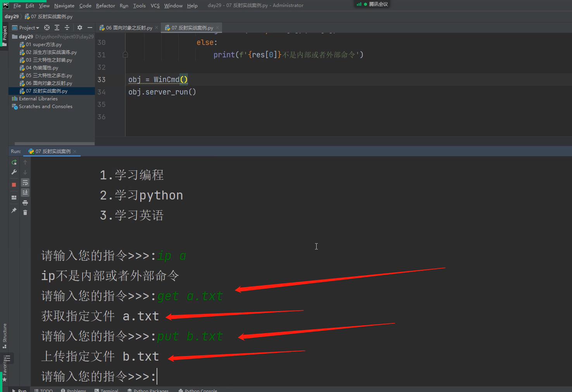
Task: Click the up arrow in the Run toolbar
Action: 25,162
